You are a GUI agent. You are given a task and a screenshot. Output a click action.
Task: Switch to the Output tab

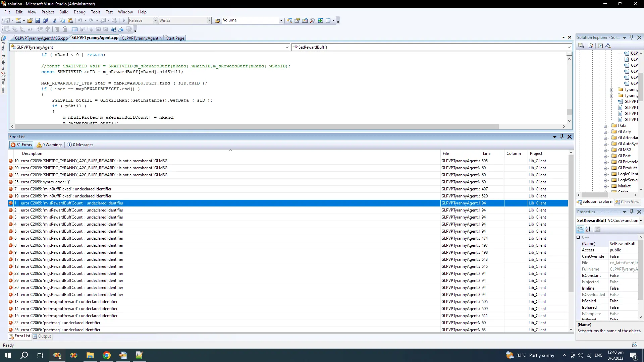tap(42, 336)
